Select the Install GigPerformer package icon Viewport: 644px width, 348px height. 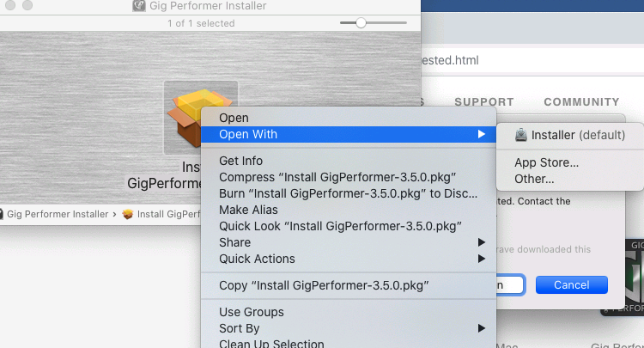pyautogui.click(x=200, y=118)
